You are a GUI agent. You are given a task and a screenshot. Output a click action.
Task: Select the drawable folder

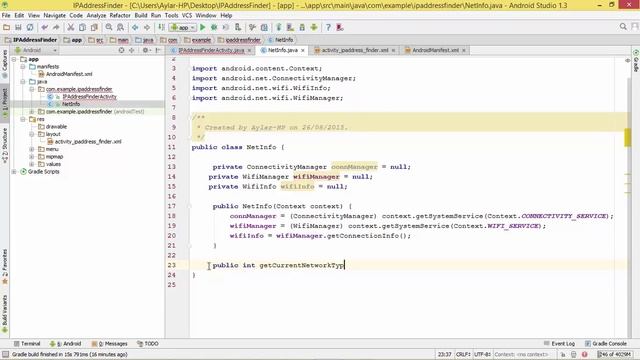coord(56,127)
